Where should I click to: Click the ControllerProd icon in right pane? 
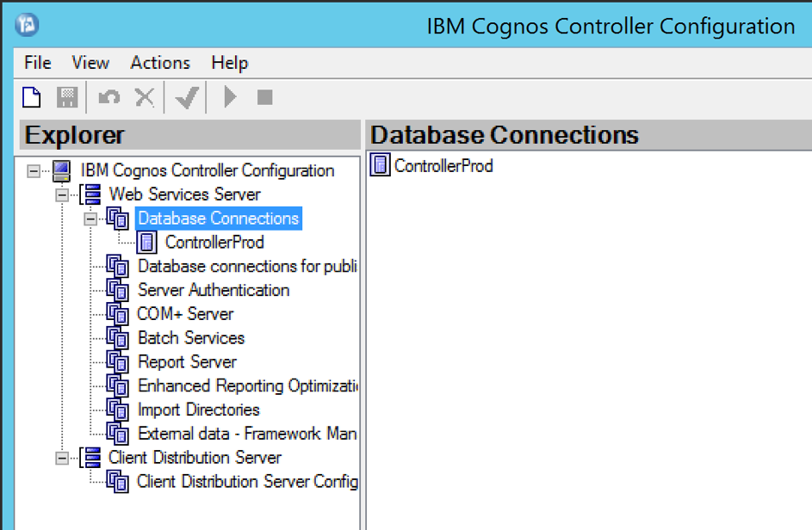tap(380, 165)
